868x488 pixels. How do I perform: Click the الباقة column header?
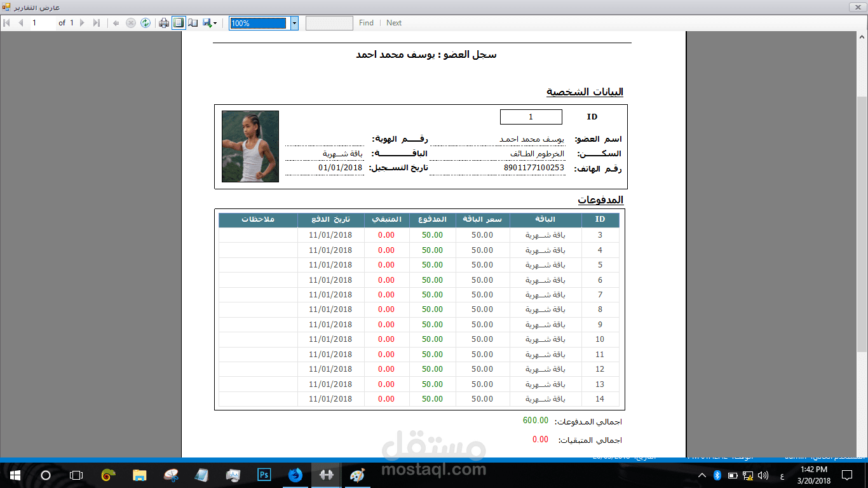click(545, 220)
